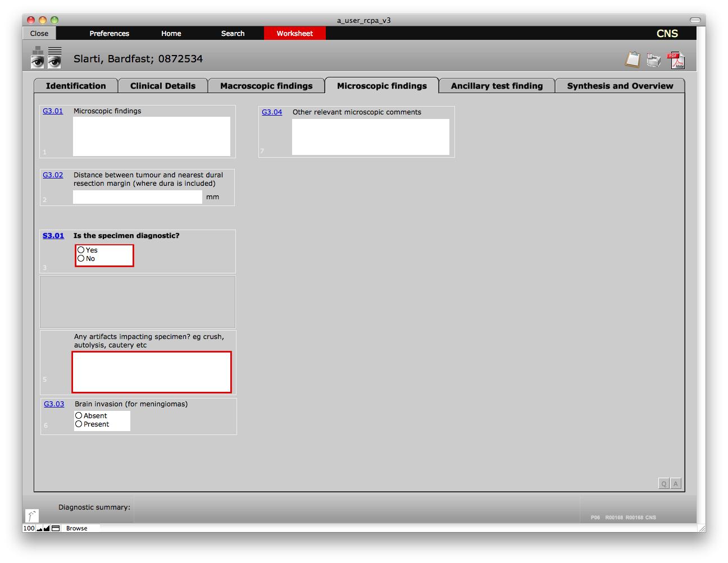The width and height of the screenshot is (728, 563).
Task: Open Search in top bar
Action: [x=233, y=33]
